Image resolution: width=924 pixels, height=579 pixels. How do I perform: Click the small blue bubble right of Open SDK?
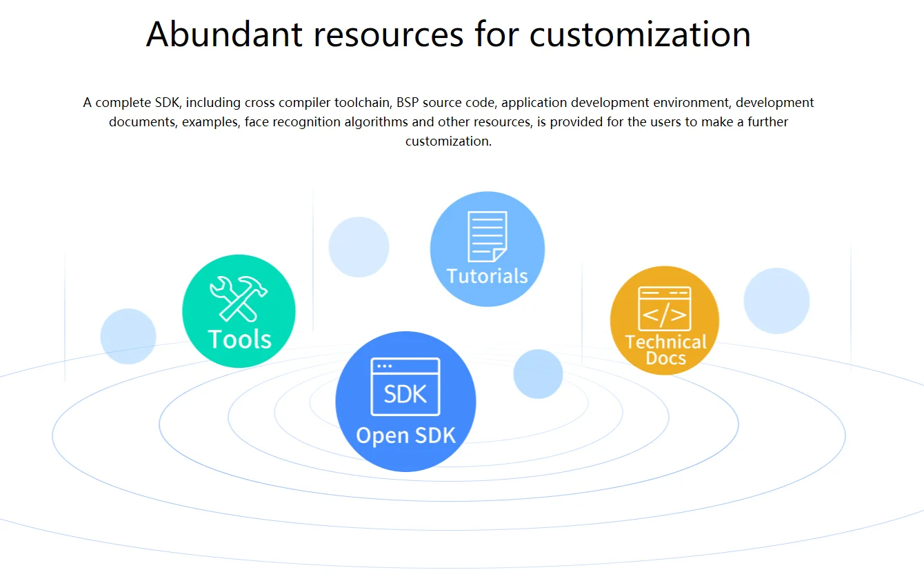coord(538,374)
